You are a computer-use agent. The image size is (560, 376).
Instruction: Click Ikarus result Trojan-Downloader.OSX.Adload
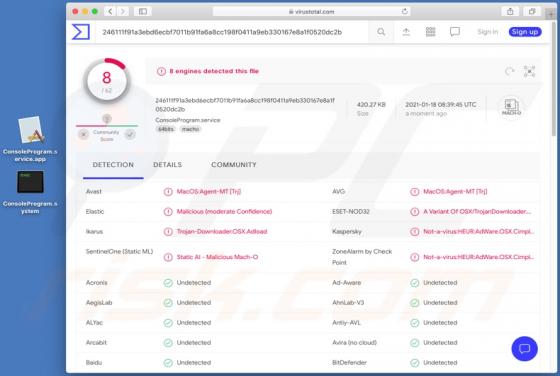pyautogui.click(x=222, y=231)
